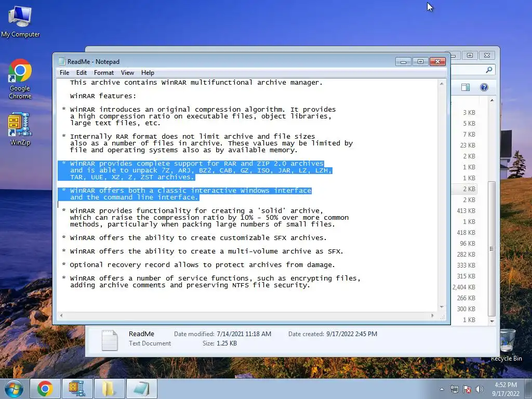Viewport: 532px width, 399px height.
Task: Open Explorer help question mark icon
Action: pos(484,87)
